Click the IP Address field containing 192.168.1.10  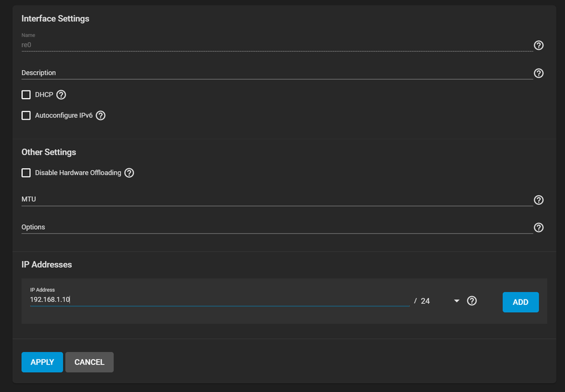[x=220, y=300]
